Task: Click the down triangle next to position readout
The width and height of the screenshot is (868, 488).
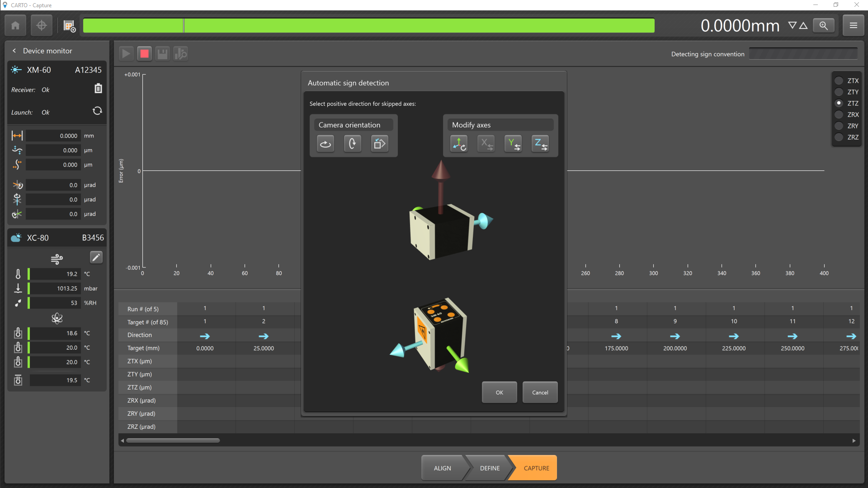Action: [x=792, y=25]
